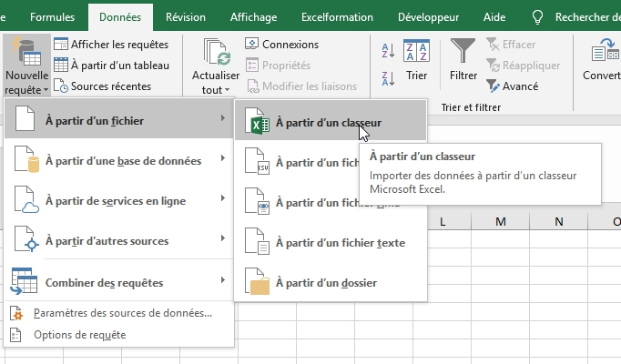The image size is (621, 364).
Task: Click the Rechercher search field
Action: (x=587, y=17)
